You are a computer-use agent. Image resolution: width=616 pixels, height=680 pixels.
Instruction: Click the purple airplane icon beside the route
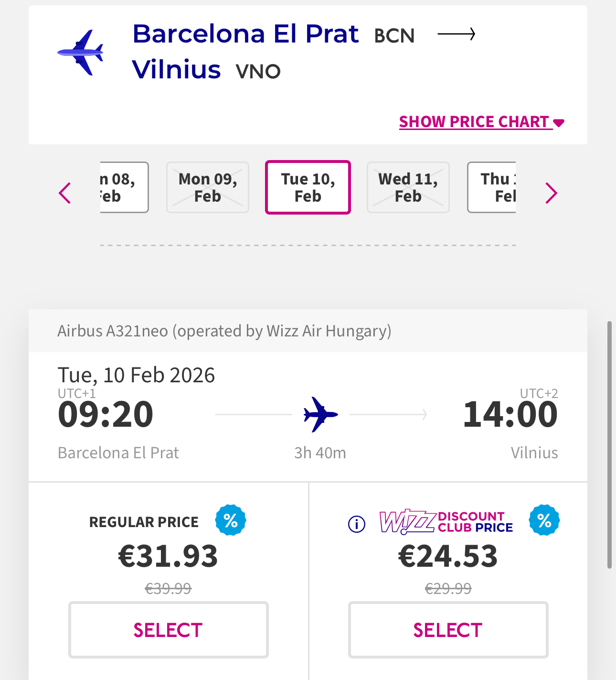(x=81, y=52)
